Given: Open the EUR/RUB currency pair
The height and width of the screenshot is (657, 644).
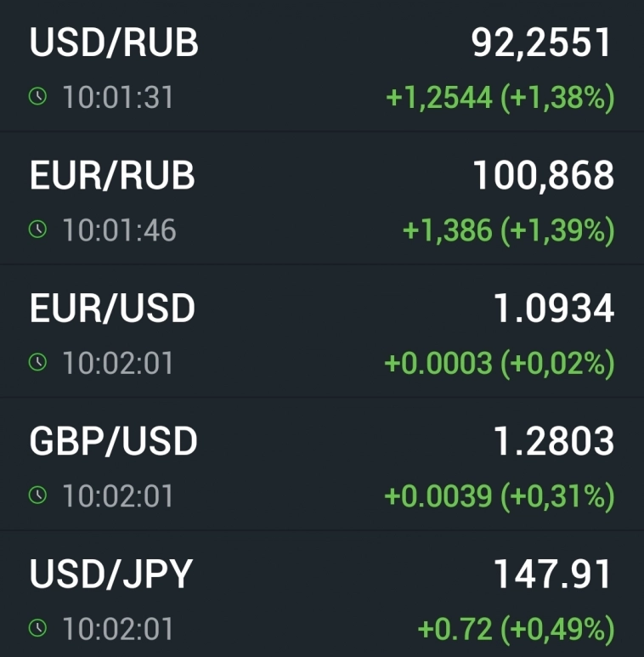Looking at the screenshot, I should click(x=112, y=175).
